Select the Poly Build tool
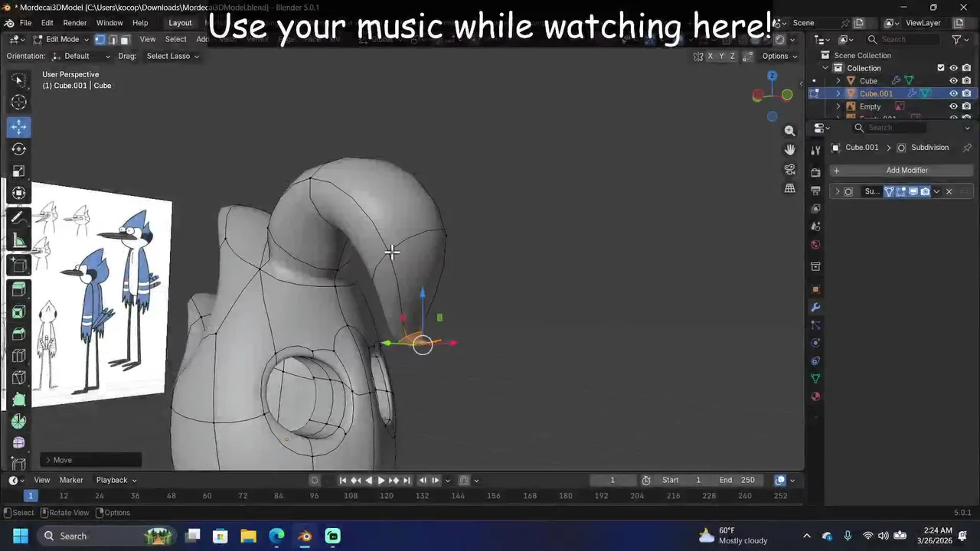Screen dimensions: 980x551 (x=19, y=399)
